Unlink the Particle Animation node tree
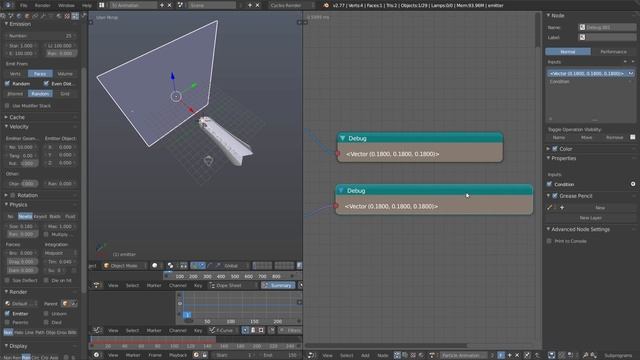 point(517,356)
